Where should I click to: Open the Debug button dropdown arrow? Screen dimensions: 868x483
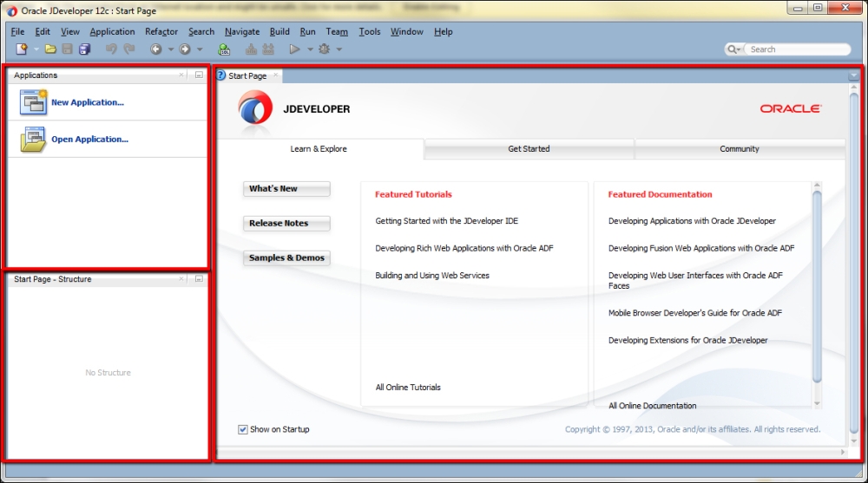tap(339, 49)
